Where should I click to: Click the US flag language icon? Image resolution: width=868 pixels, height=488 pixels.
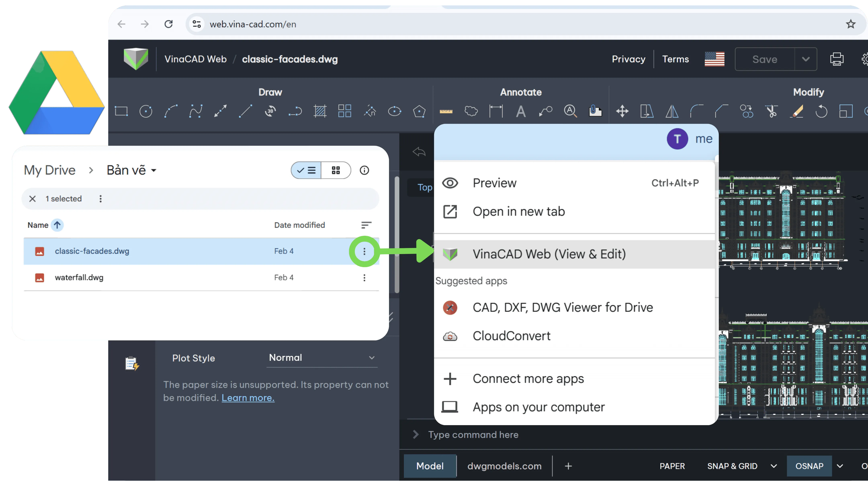(x=714, y=59)
